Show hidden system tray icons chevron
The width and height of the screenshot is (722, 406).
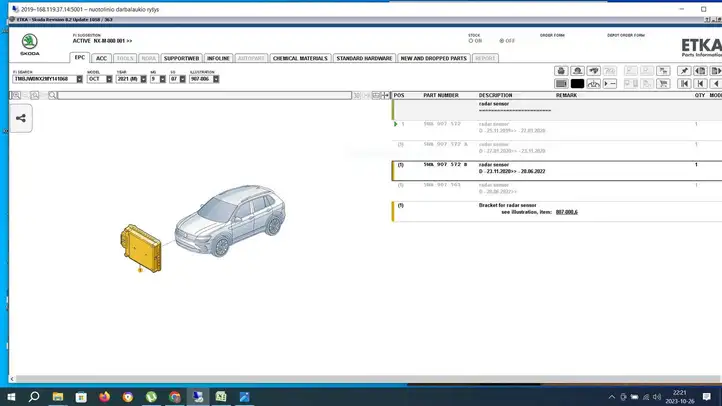coord(611,397)
